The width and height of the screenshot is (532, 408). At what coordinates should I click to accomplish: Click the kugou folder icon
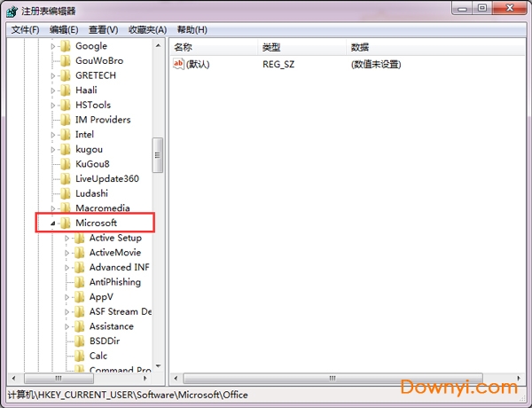[65, 149]
